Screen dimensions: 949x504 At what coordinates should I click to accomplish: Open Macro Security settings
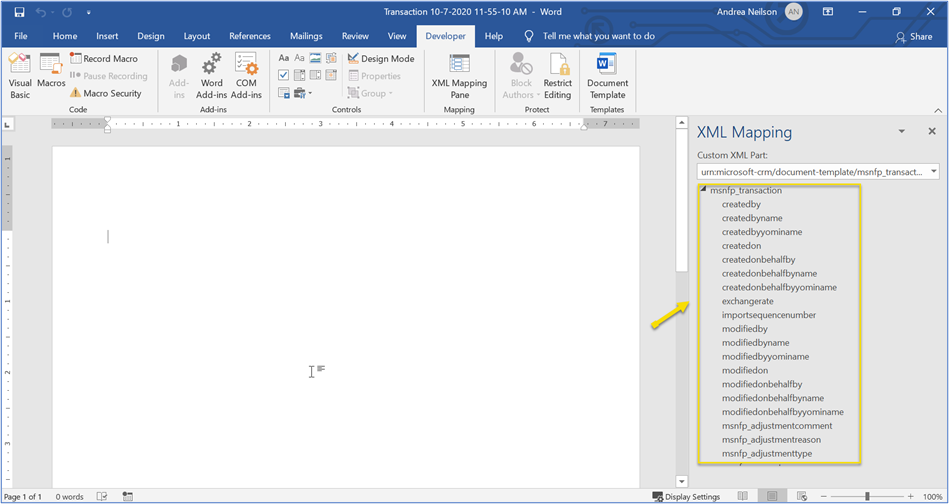click(x=105, y=93)
